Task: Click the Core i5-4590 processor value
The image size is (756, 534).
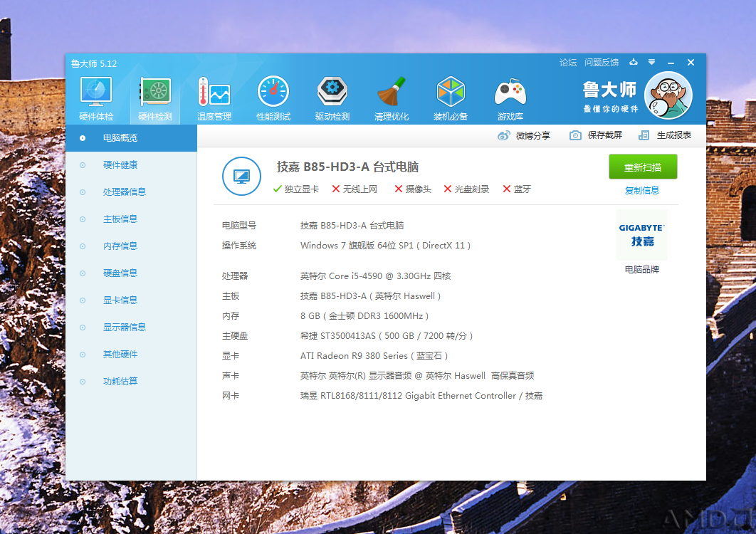Action: (x=375, y=276)
